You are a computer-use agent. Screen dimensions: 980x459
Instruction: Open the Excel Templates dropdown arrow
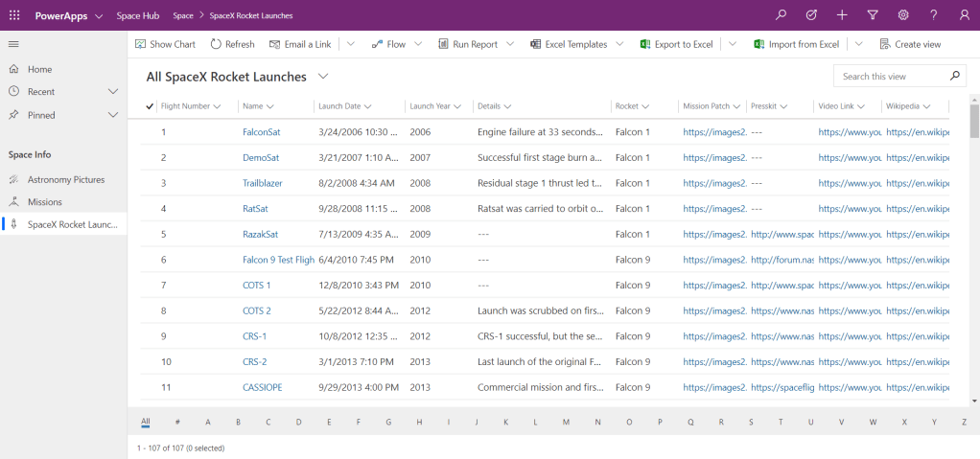[x=619, y=44]
